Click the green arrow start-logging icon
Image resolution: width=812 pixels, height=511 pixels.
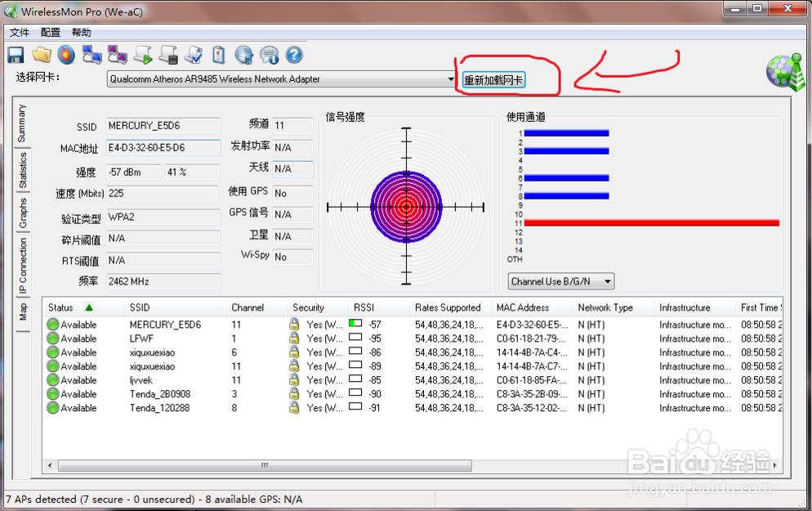143,55
